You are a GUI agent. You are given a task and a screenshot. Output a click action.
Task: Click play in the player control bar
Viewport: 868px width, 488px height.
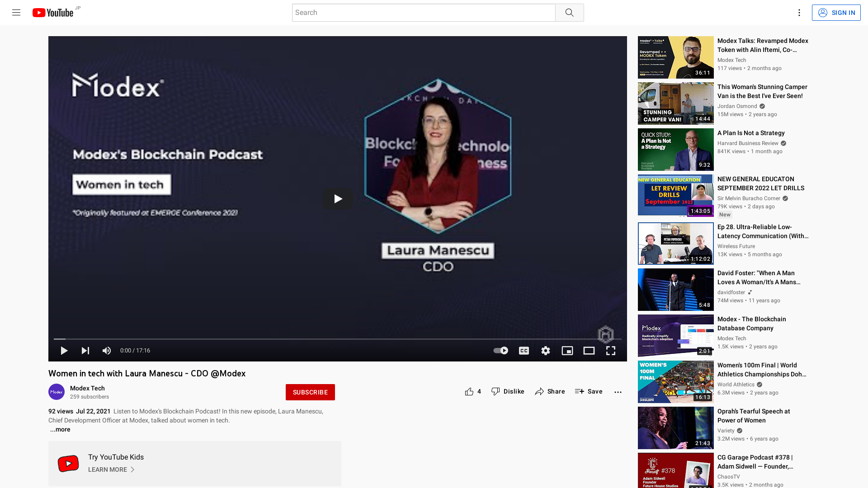click(x=64, y=351)
